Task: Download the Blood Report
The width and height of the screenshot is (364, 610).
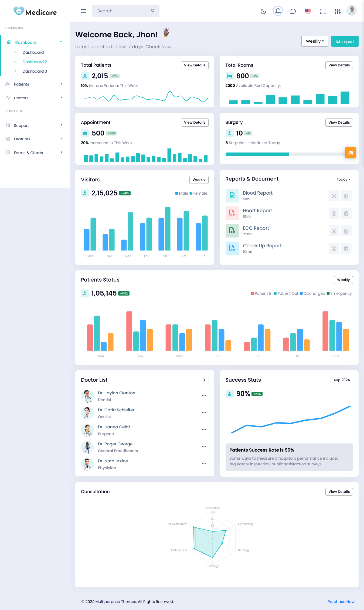Action: (334, 196)
